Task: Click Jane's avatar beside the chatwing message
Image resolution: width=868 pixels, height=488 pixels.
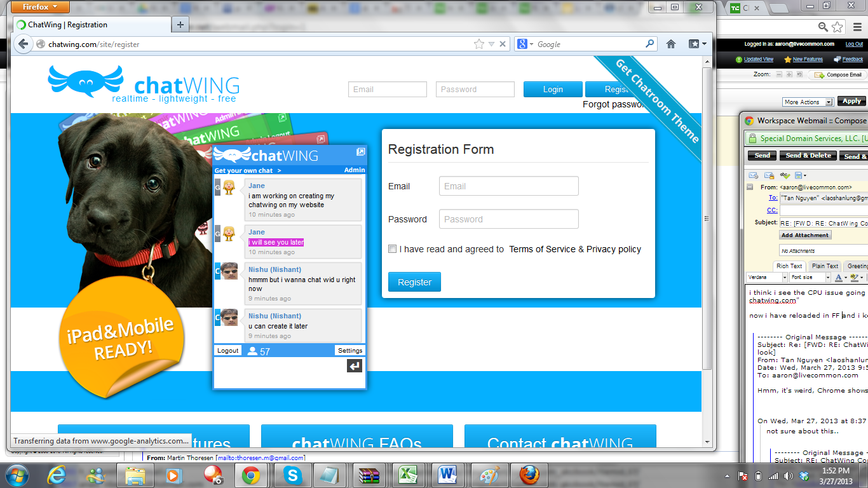Action: (229, 187)
